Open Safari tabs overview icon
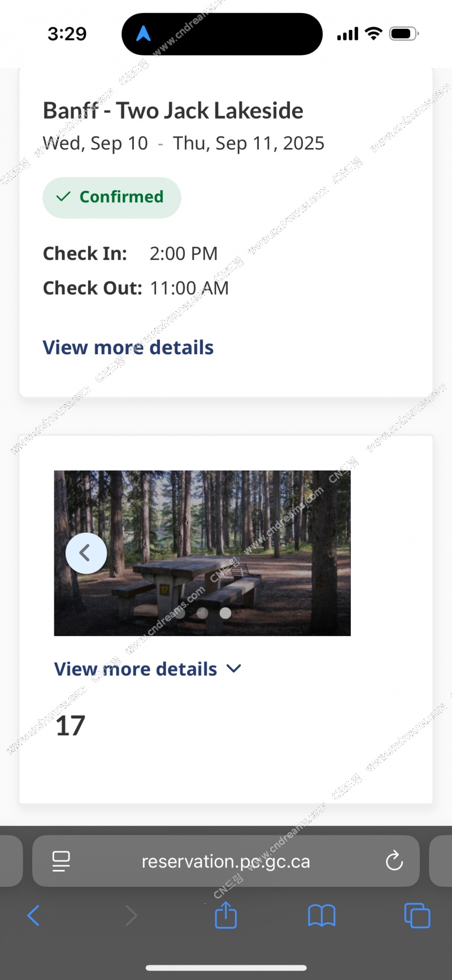Viewport: 452px width, 980px height. click(x=417, y=916)
